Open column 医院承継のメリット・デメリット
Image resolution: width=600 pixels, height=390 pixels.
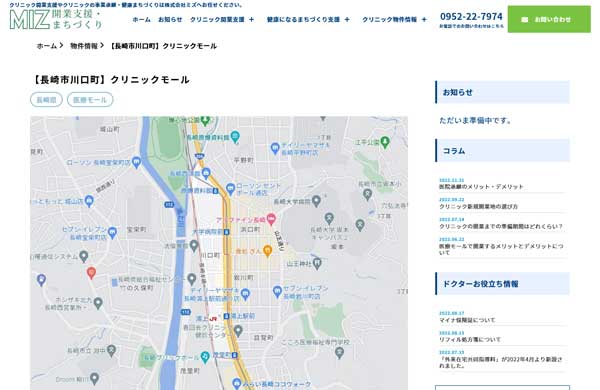coord(481,187)
